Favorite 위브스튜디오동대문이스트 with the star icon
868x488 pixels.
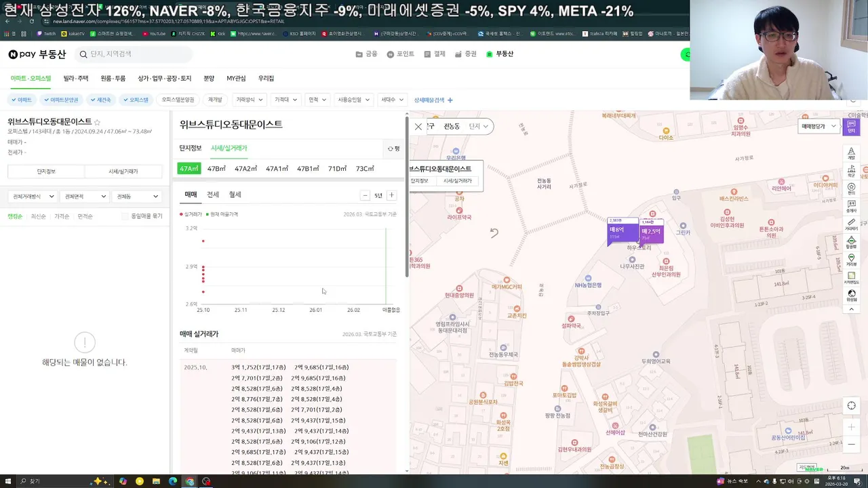(98, 122)
